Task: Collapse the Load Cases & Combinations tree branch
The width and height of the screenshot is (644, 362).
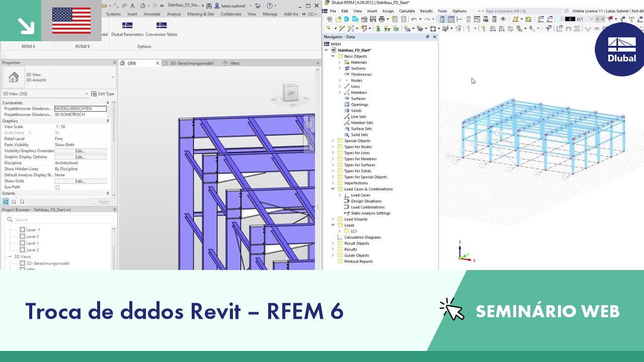Action: coord(333,189)
